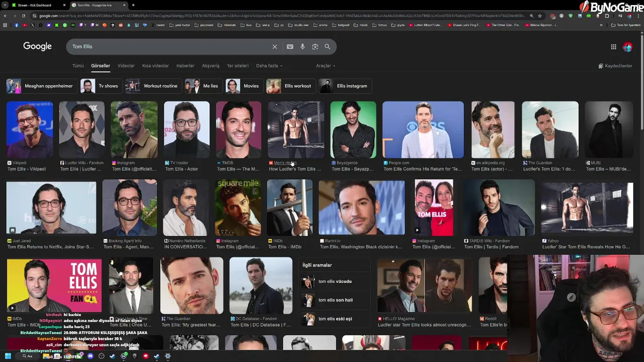Open the Alışveriş tab
This screenshot has height=362, width=644.
click(x=211, y=66)
